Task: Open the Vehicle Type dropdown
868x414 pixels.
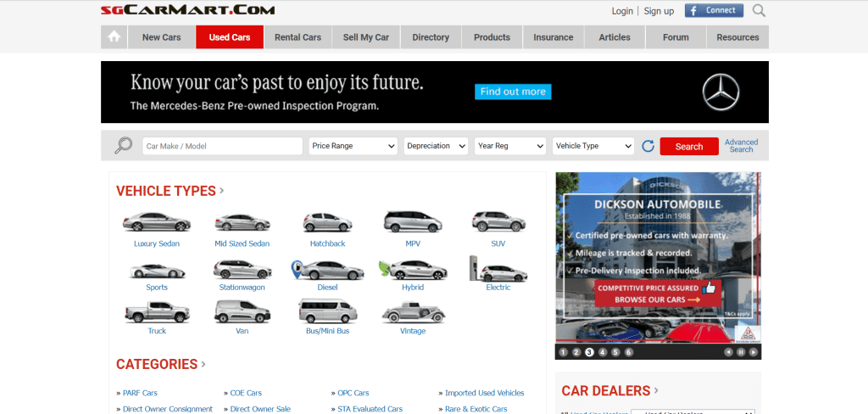Action: coord(593,146)
